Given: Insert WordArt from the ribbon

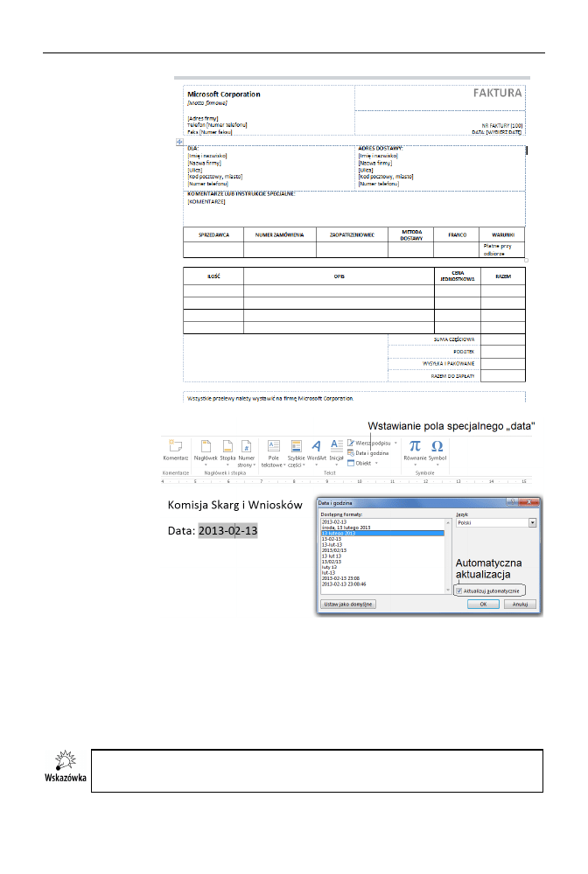Looking at the screenshot, I should click(317, 447).
